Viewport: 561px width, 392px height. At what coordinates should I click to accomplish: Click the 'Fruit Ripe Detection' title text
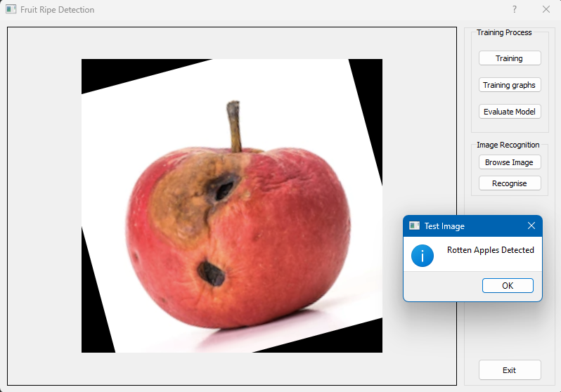click(57, 10)
